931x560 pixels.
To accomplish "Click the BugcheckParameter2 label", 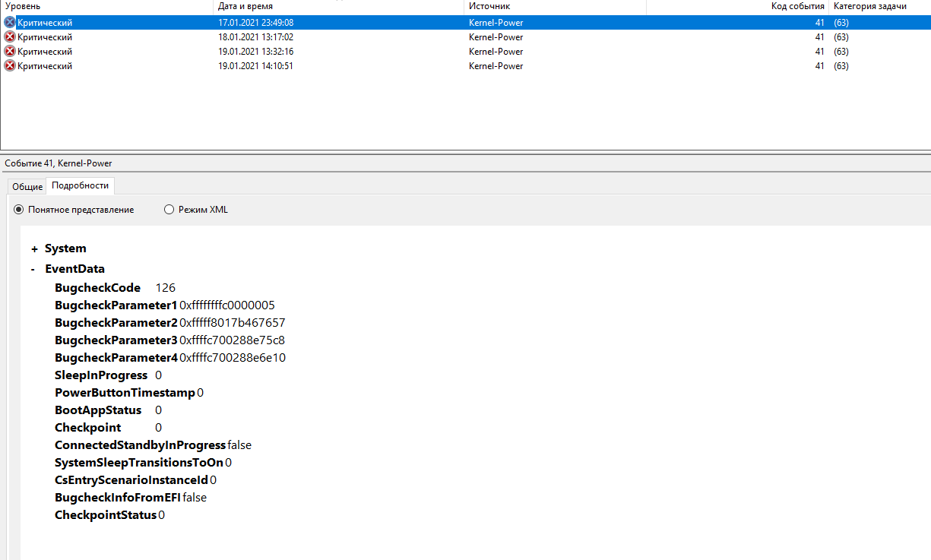I will [x=116, y=323].
